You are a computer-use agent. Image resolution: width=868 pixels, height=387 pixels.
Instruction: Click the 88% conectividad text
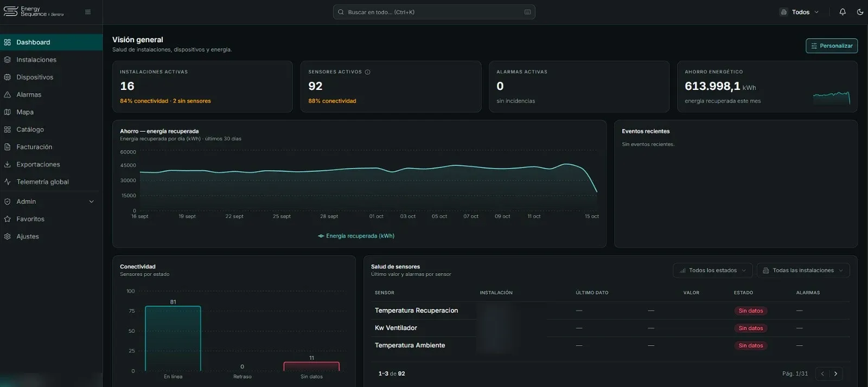point(332,101)
